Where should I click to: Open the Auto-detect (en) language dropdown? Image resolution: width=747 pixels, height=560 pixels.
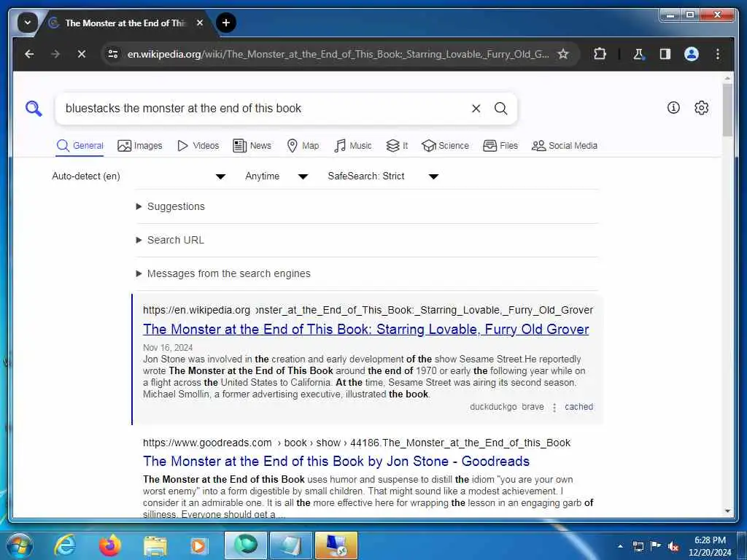pos(139,176)
